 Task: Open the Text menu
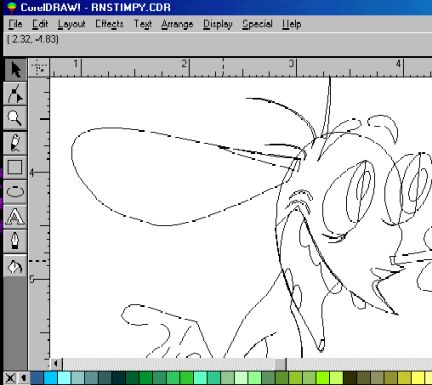coord(143,24)
